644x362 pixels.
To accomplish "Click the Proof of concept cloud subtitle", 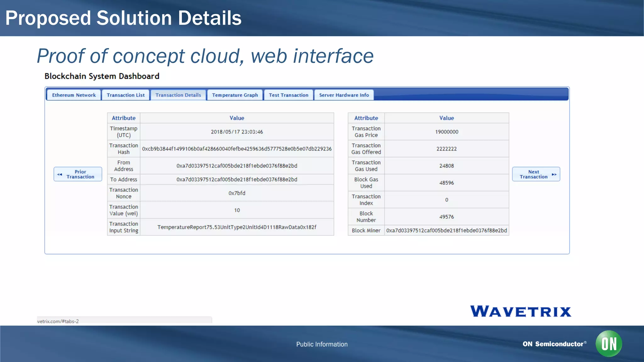I will 205,56.
